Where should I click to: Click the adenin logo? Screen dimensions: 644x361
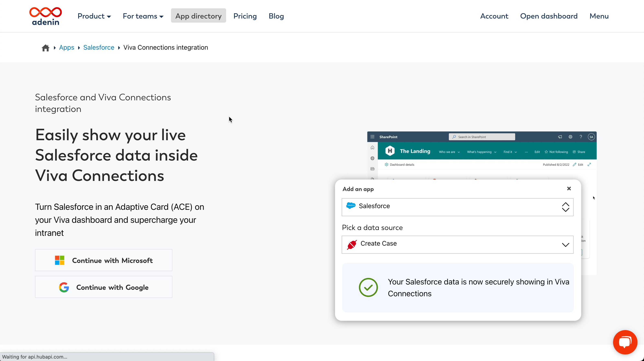tap(46, 16)
